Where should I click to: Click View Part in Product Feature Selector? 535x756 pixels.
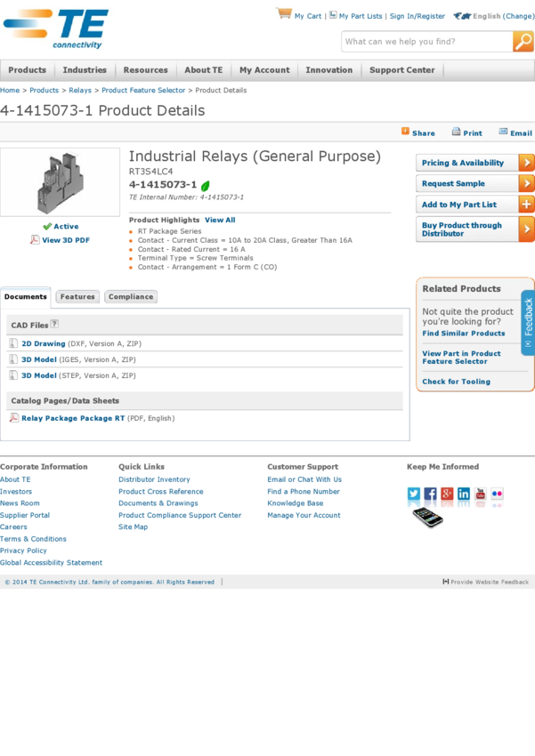462,358
